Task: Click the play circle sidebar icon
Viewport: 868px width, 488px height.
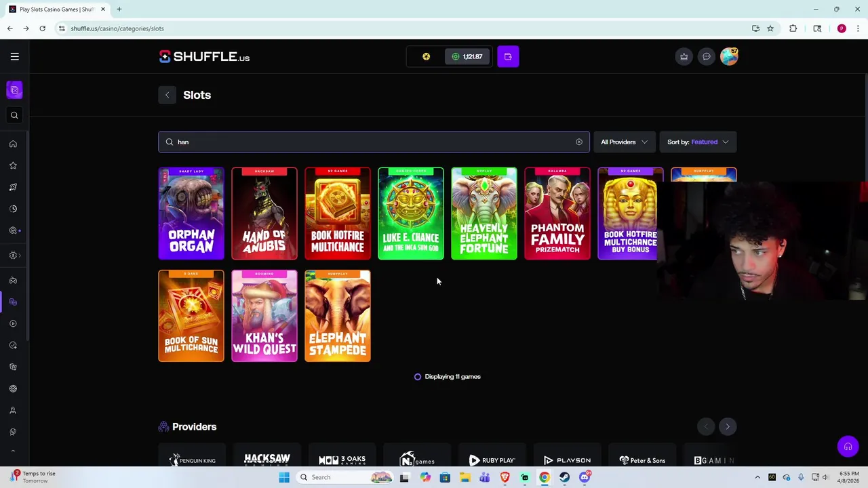Action: [13, 323]
